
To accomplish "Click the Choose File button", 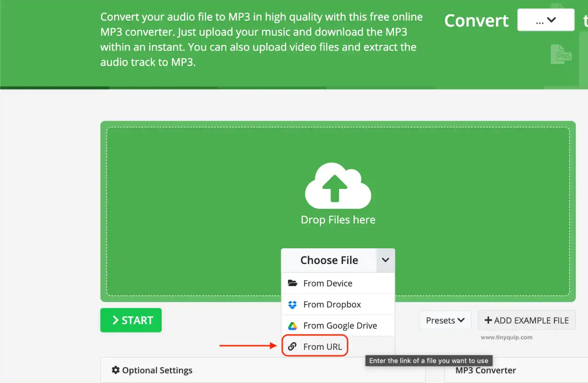I will [x=330, y=260].
